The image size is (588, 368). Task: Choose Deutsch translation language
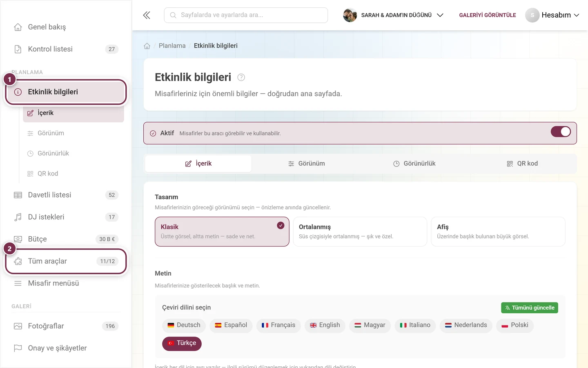(184, 325)
